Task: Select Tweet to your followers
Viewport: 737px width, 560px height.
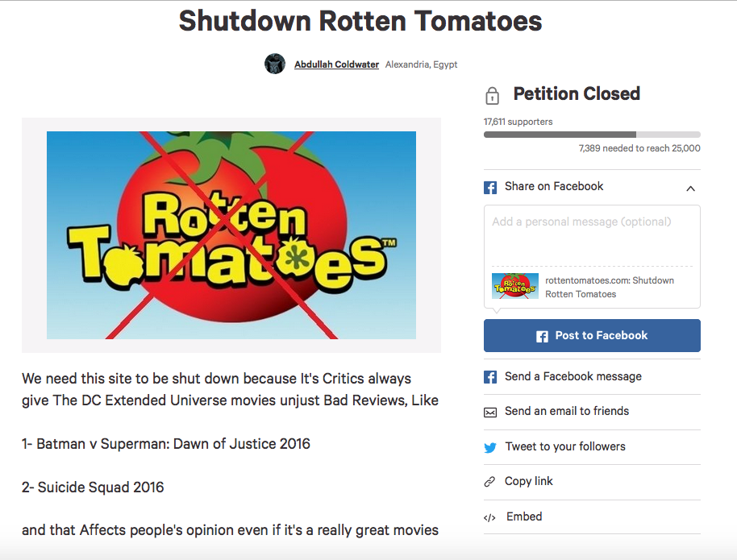Action: click(564, 446)
